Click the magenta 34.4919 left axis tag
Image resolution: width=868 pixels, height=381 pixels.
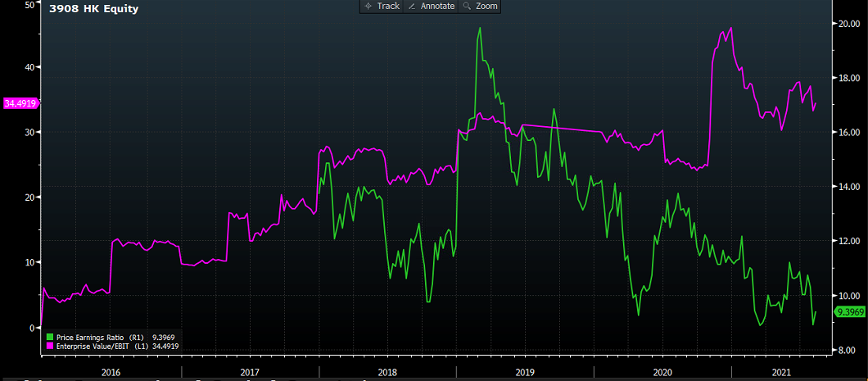[20, 103]
